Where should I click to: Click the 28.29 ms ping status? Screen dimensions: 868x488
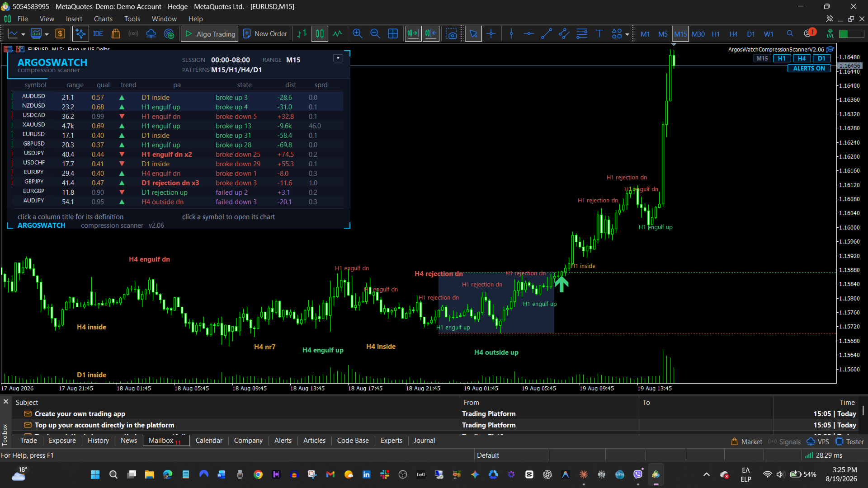click(x=824, y=455)
